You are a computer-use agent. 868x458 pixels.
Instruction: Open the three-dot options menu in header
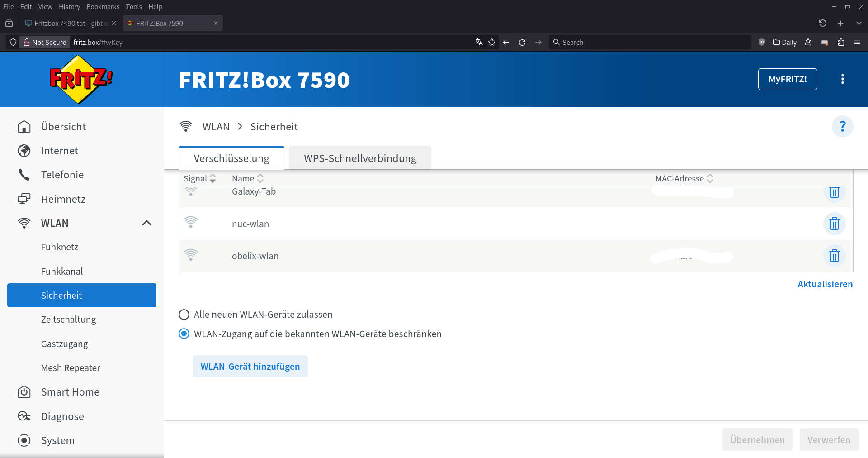(843, 79)
